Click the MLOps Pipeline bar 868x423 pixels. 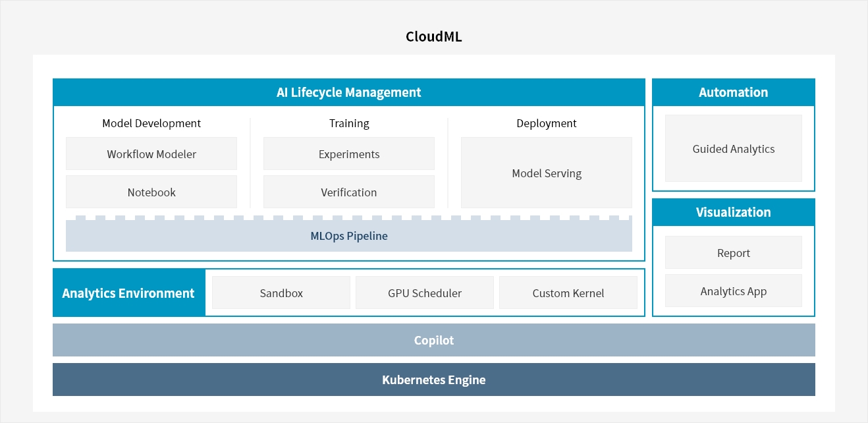point(349,236)
